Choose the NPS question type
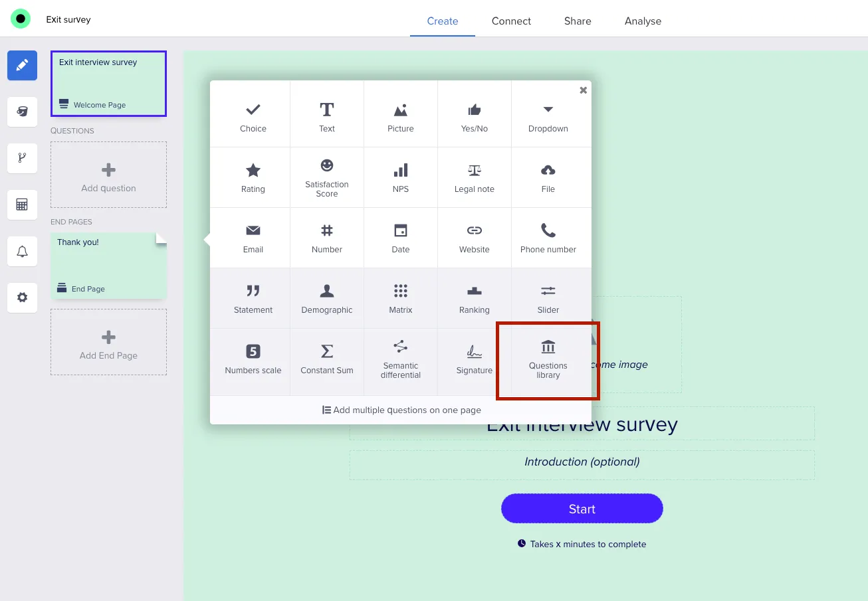The image size is (868, 601). coord(400,177)
